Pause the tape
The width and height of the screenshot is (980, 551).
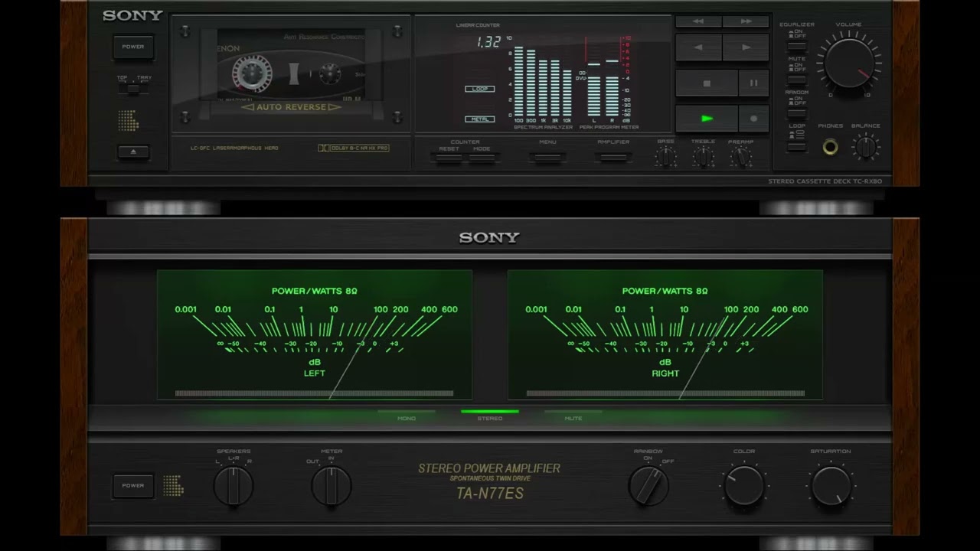tap(753, 83)
